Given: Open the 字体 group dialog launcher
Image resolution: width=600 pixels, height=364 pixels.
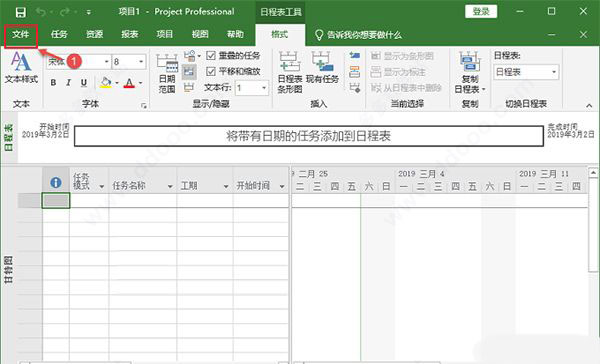Looking at the screenshot, I should [x=144, y=106].
